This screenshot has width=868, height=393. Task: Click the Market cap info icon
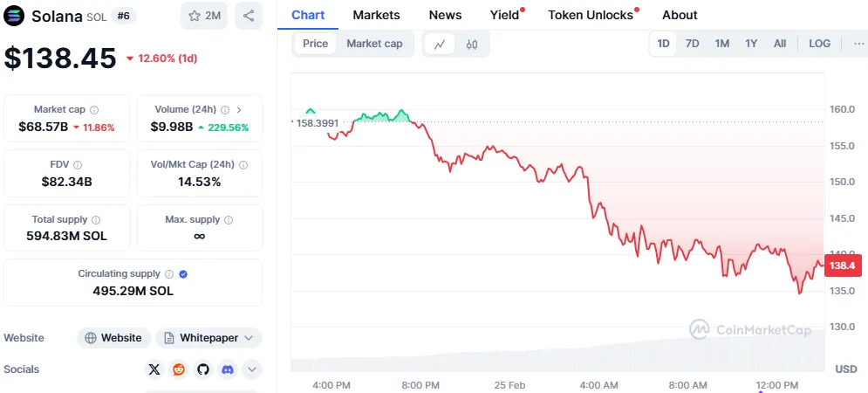click(x=94, y=110)
